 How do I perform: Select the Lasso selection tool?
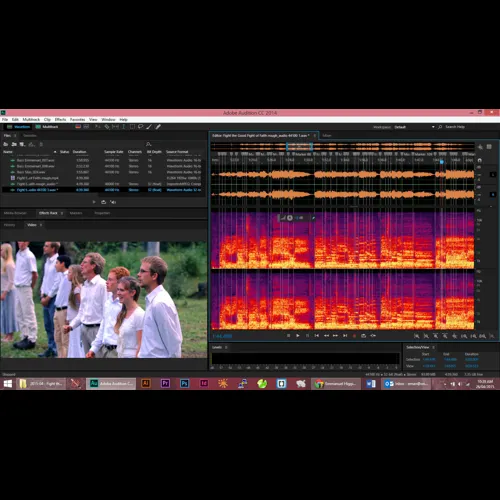[x=141, y=127]
